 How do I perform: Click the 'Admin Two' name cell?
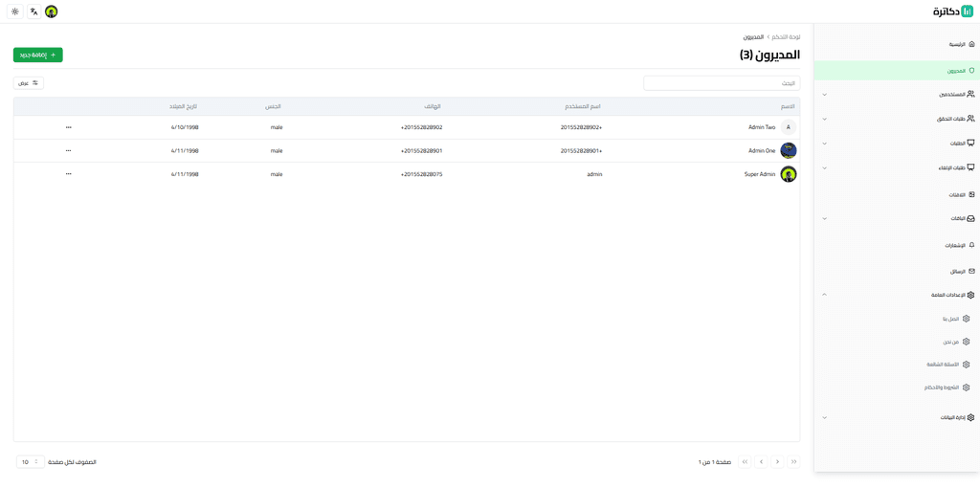tap(761, 127)
